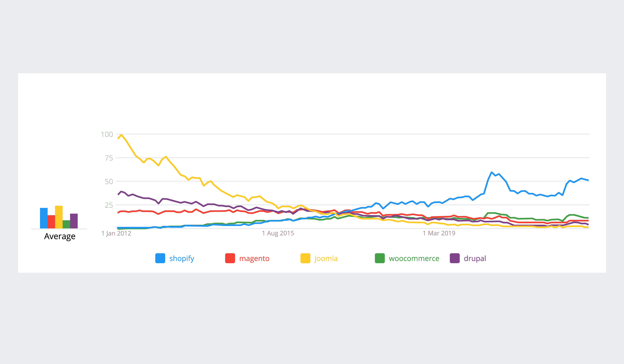Click the 1 Jan 2012 axis label
Screen dimensions: 624x364
pos(116,233)
